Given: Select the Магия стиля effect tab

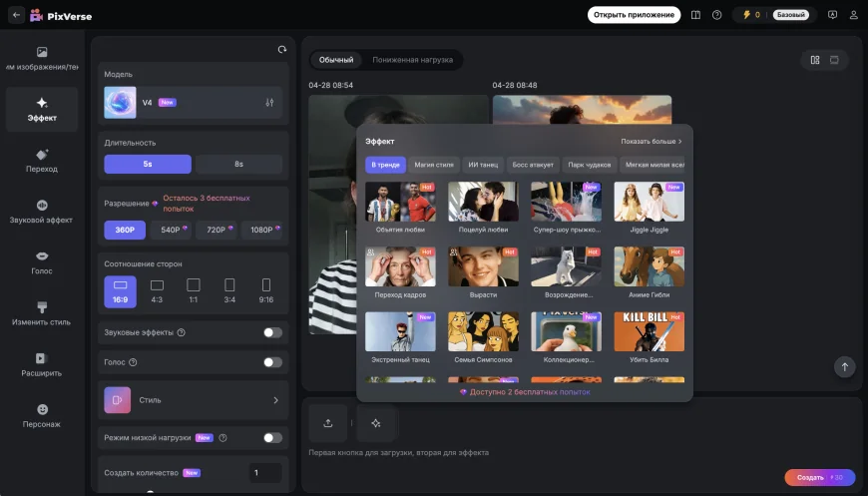Looking at the screenshot, I should tap(434, 165).
